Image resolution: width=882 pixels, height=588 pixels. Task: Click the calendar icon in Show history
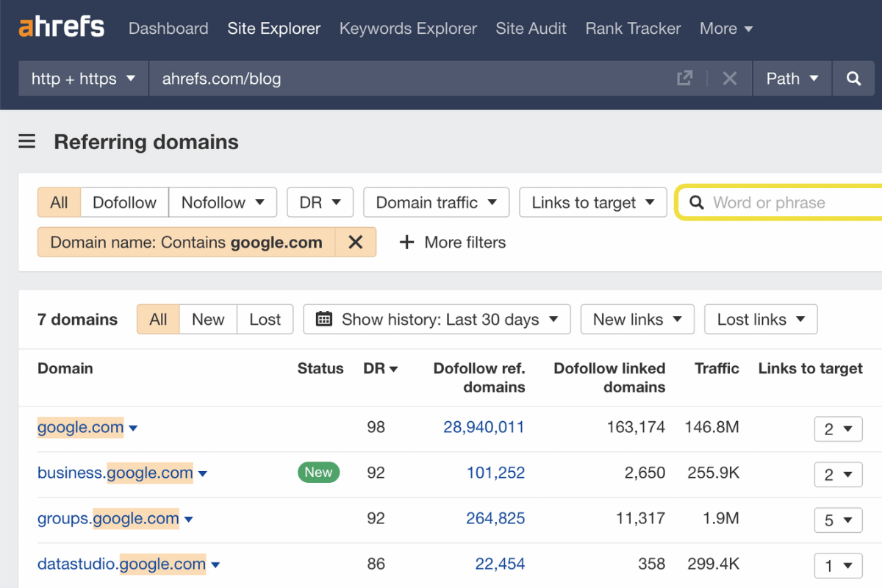[x=323, y=319]
